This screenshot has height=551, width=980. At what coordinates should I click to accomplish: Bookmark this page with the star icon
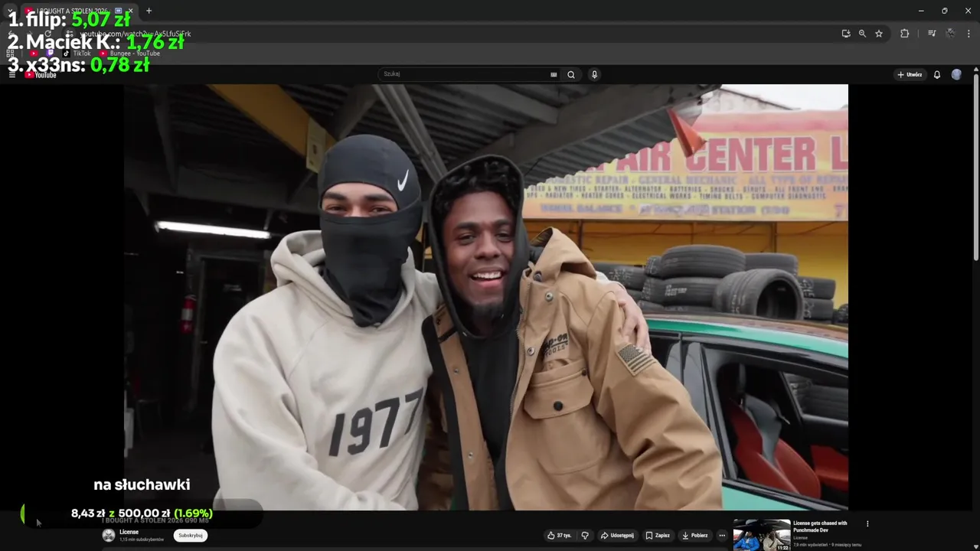[x=879, y=34]
